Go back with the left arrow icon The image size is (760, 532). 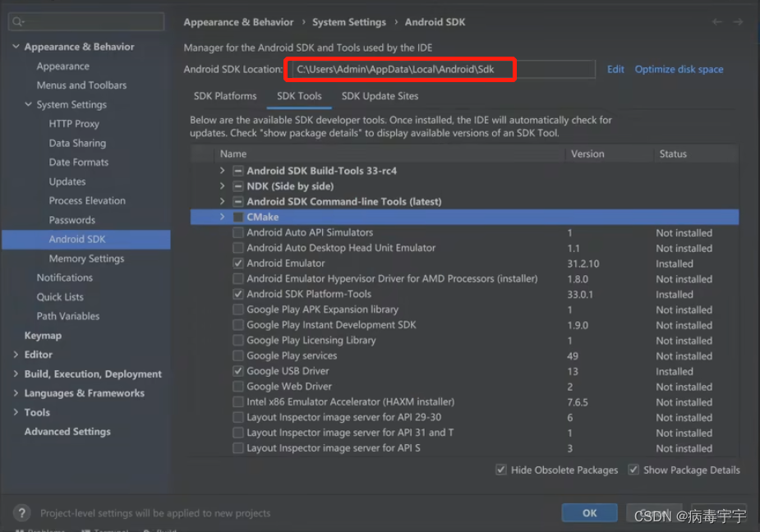tap(716, 22)
